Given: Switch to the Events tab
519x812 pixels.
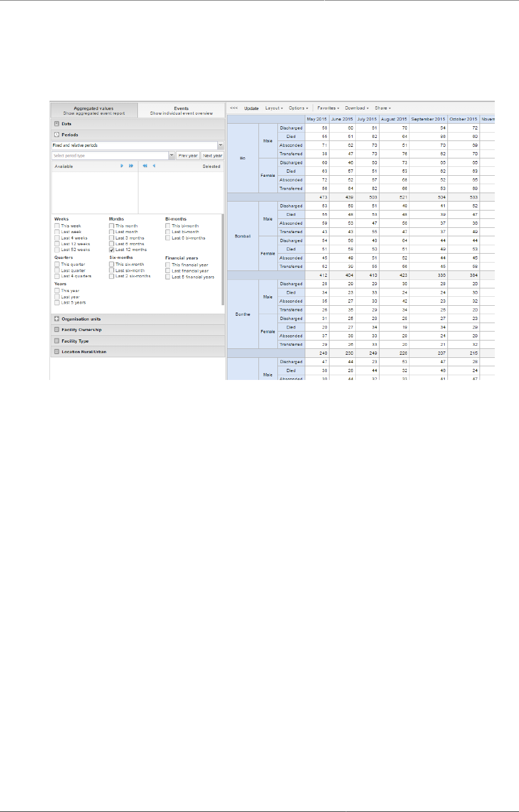Looking at the screenshot, I should pos(181,111).
